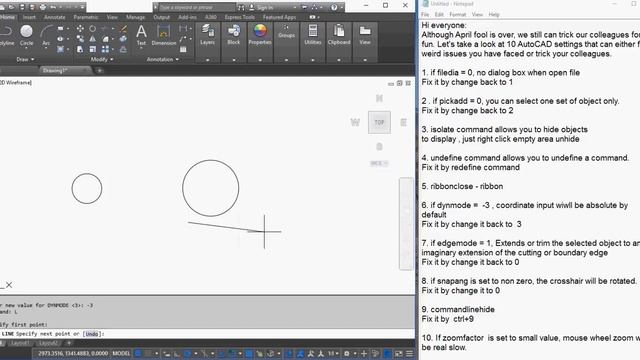Viewport: 640px width, 360px height.
Task: Click the MODEL button in the status bar
Action: 121,353
